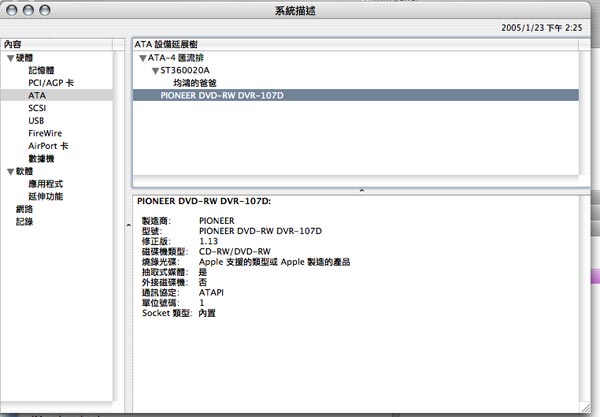
Task: Minimize the 系統描述 window
Action: point(28,10)
